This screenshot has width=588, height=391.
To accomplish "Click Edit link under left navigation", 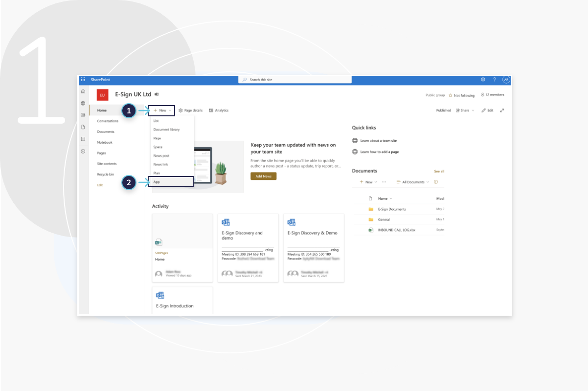I will pyautogui.click(x=100, y=185).
